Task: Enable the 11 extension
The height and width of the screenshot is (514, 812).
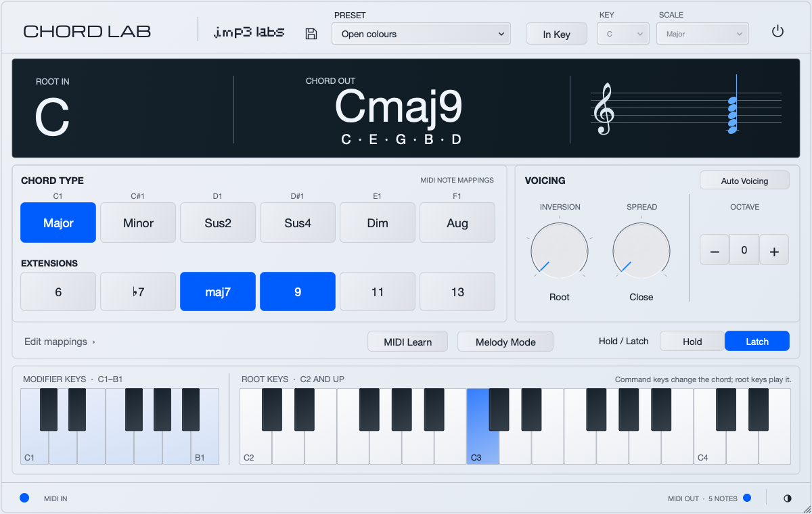Action: pos(378,291)
